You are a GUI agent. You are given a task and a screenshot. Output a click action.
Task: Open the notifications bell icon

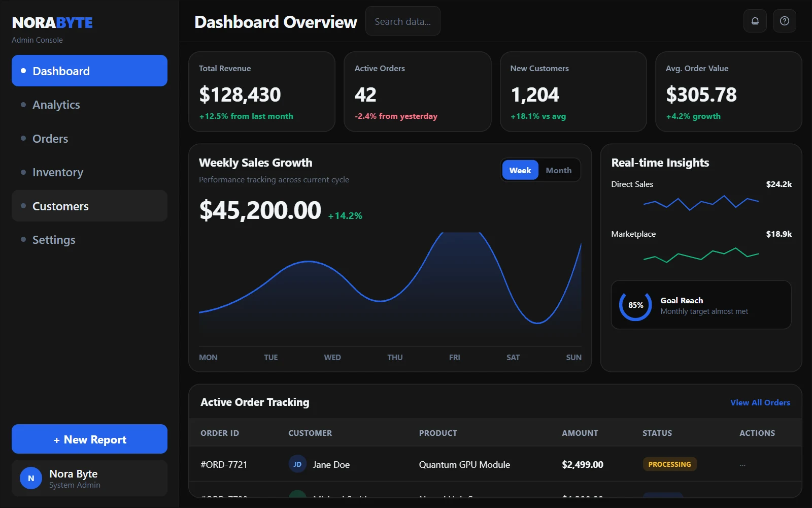pos(755,21)
